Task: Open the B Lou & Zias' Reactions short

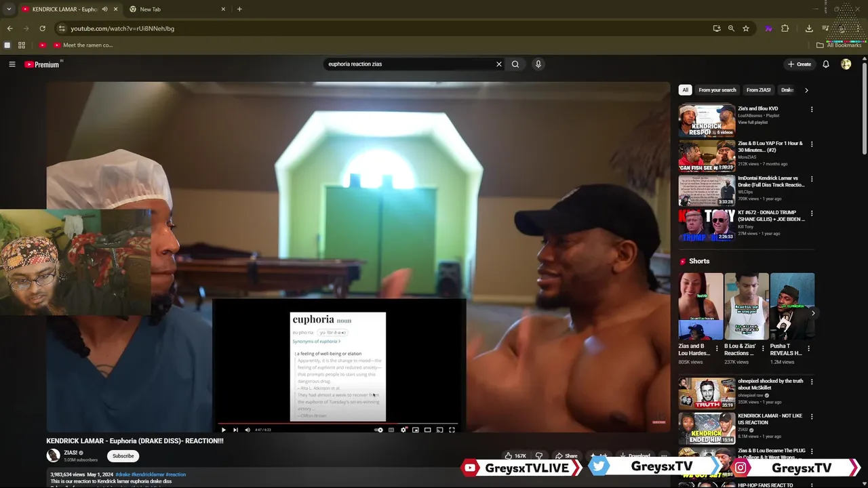Action: click(747, 306)
